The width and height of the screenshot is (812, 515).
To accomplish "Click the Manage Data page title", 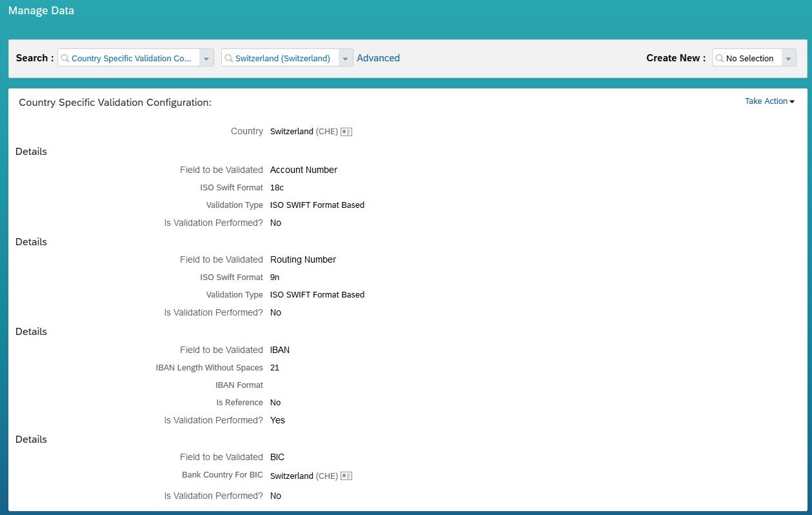I will (x=41, y=10).
